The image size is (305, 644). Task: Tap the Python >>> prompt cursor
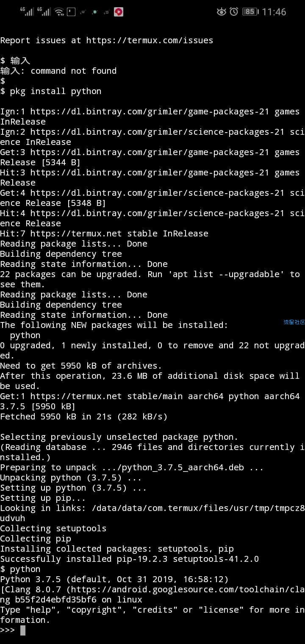pos(23,630)
